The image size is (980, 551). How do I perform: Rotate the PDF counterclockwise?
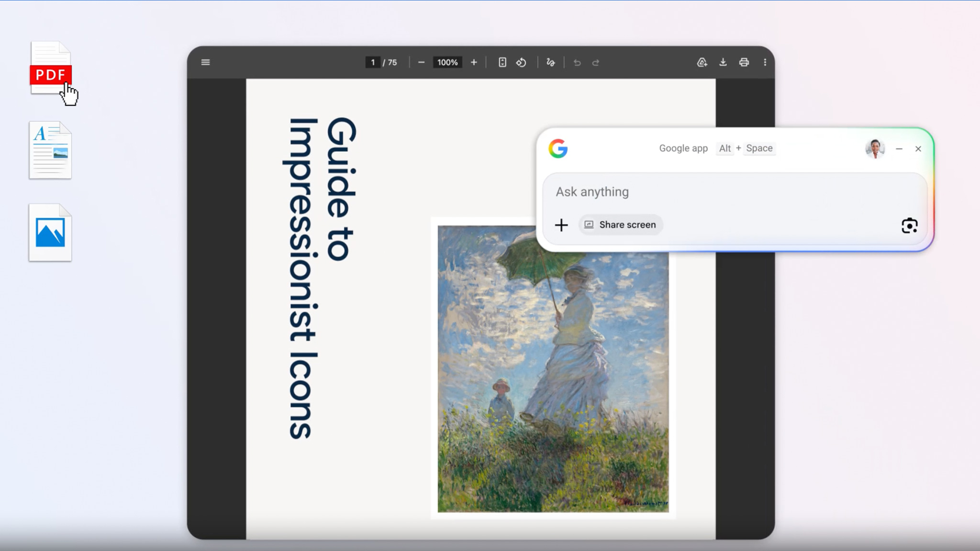point(521,62)
